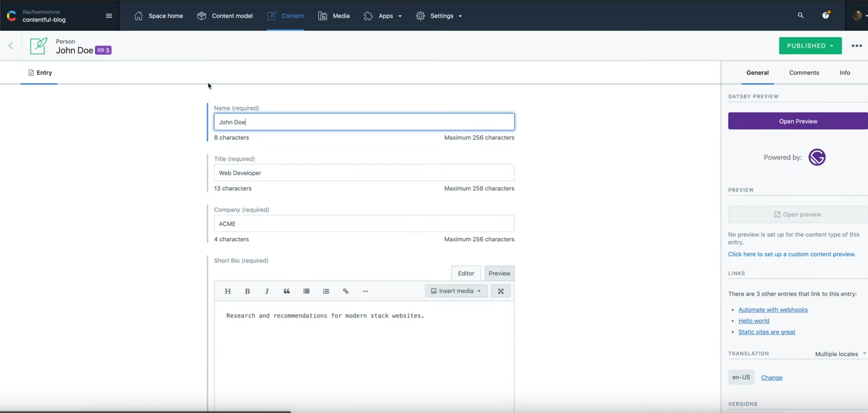
Task: Click the back arrow near John Doe
Action: pyautogui.click(x=11, y=46)
